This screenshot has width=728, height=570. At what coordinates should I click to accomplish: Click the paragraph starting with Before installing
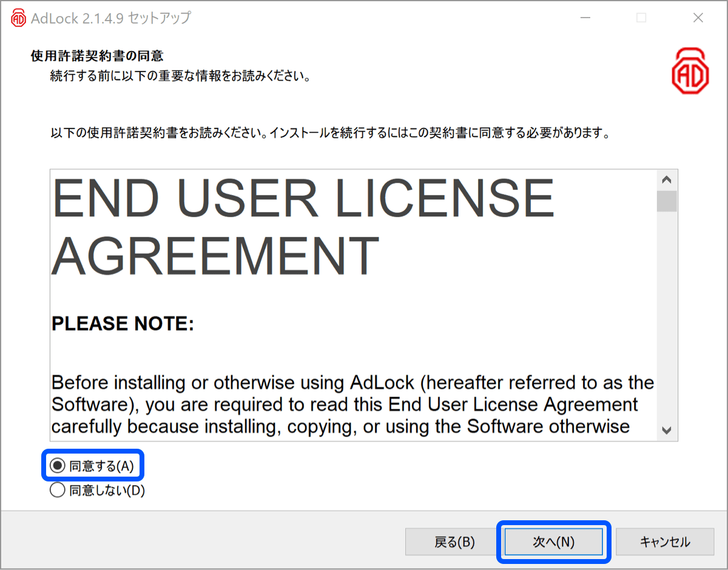352,404
